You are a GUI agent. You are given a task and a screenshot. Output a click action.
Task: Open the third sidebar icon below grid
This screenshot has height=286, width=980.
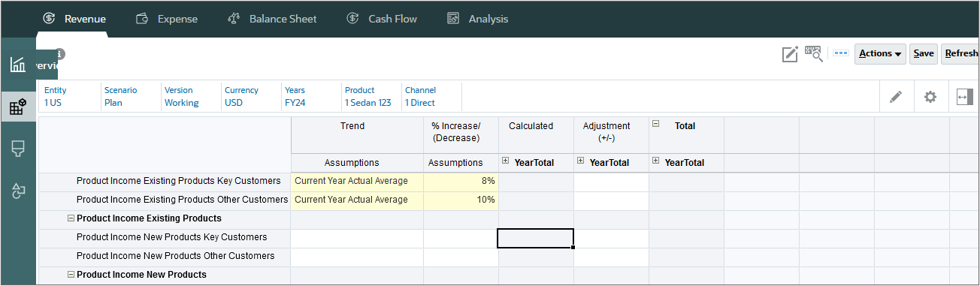point(17,149)
